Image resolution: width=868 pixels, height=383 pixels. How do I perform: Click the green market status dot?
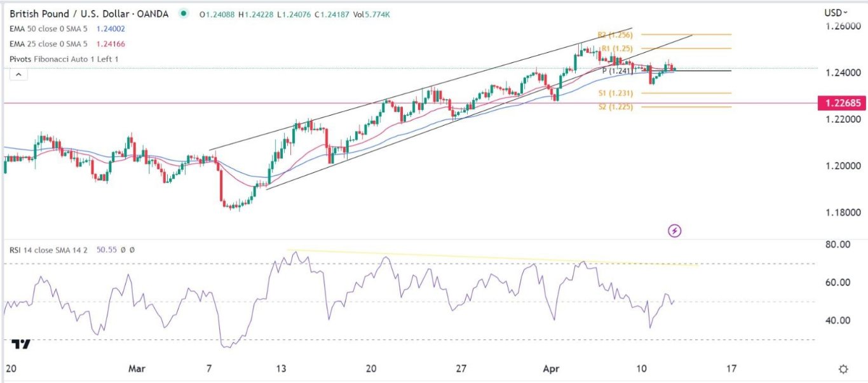[184, 13]
